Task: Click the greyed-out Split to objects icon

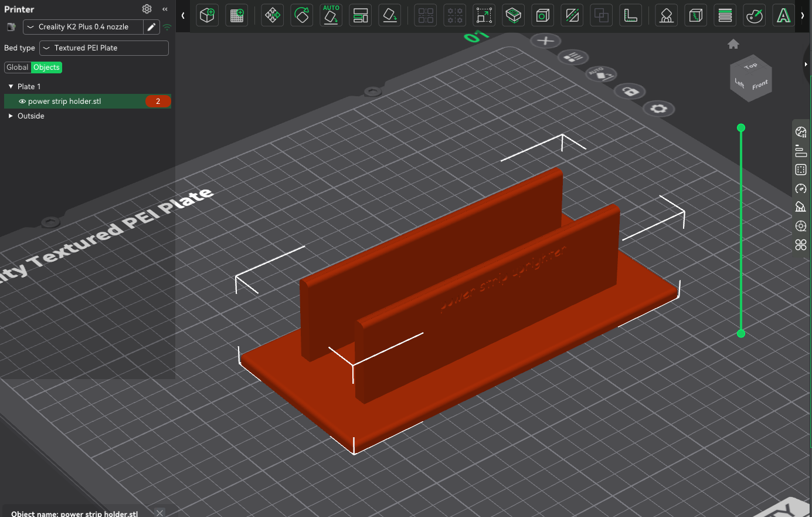Action: click(x=426, y=15)
